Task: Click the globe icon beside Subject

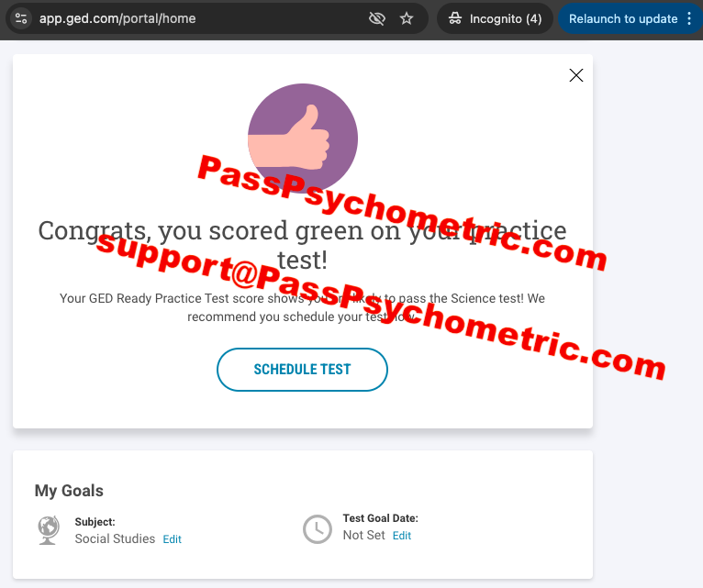Action: (x=49, y=530)
